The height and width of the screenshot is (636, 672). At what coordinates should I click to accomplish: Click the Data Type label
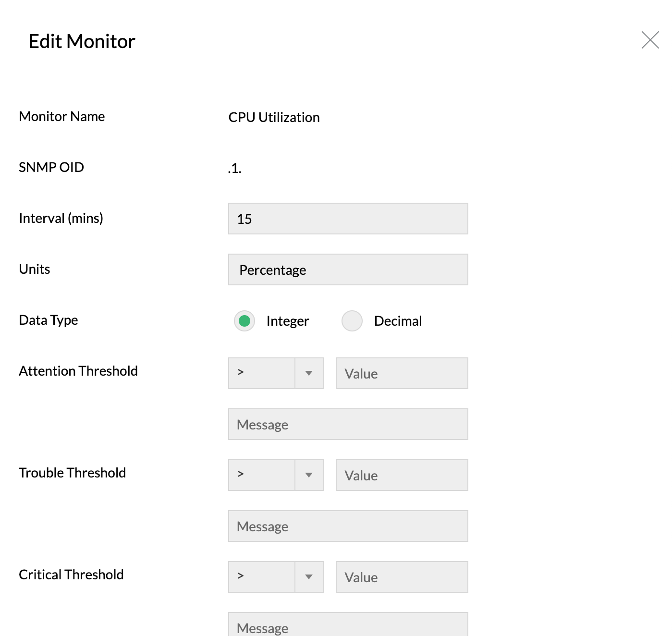click(48, 320)
